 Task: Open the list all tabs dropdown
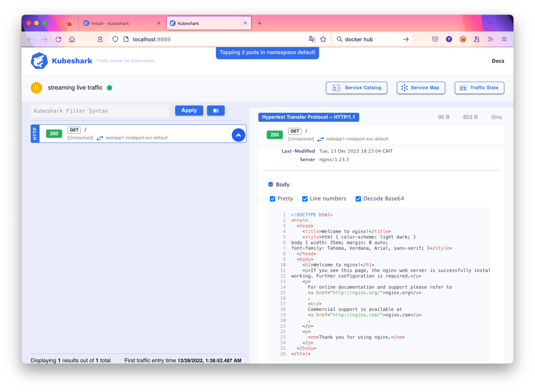(490, 23)
